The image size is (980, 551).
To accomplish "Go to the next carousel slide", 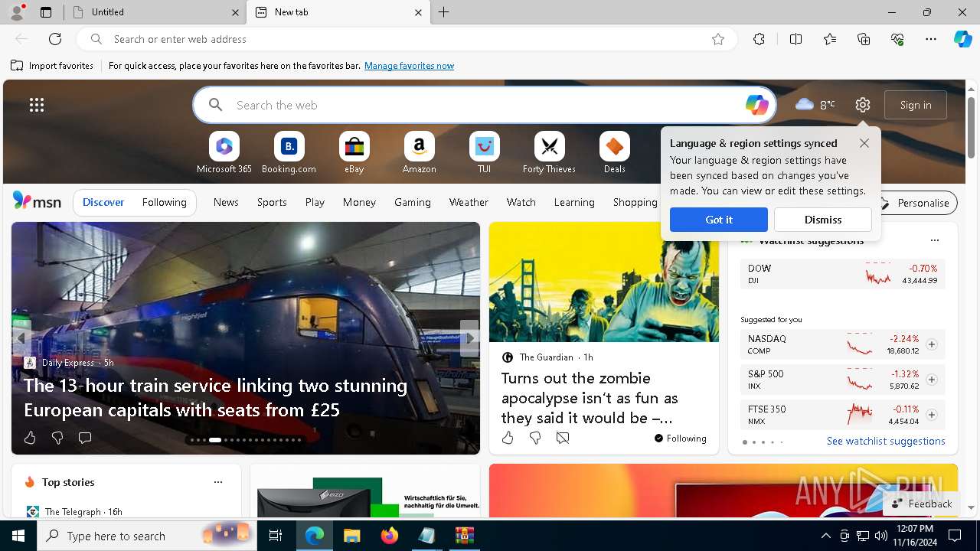I will [470, 338].
